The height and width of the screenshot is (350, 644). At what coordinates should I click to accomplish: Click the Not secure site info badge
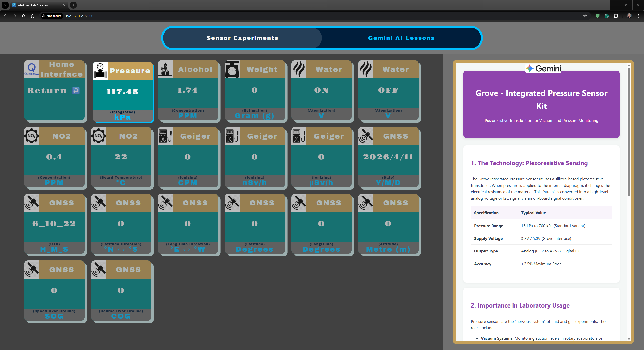click(52, 16)
